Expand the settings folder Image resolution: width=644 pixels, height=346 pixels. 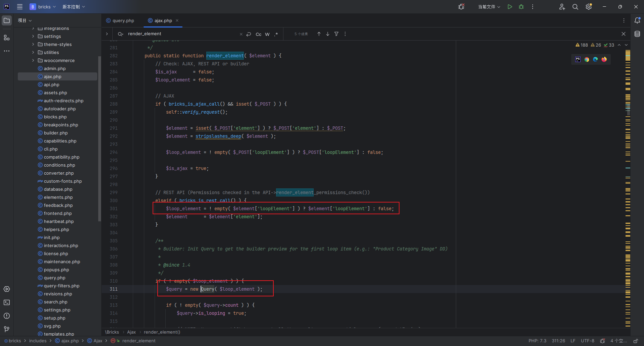[x=33, y=36]
